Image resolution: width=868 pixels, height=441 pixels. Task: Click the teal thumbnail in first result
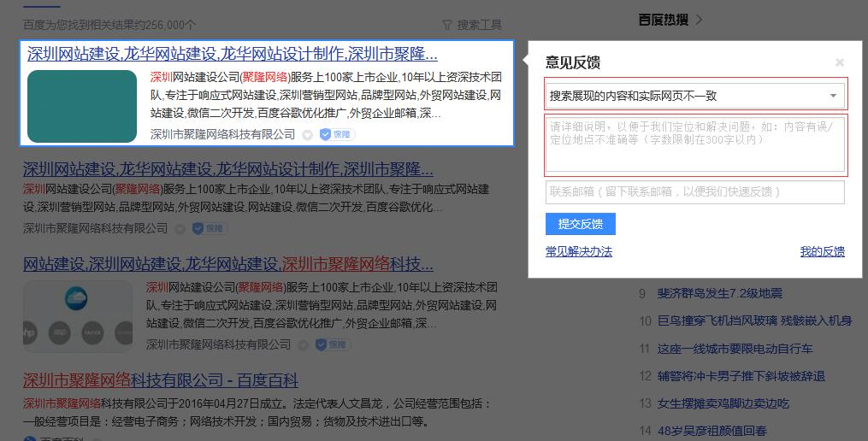pos(82,106)
